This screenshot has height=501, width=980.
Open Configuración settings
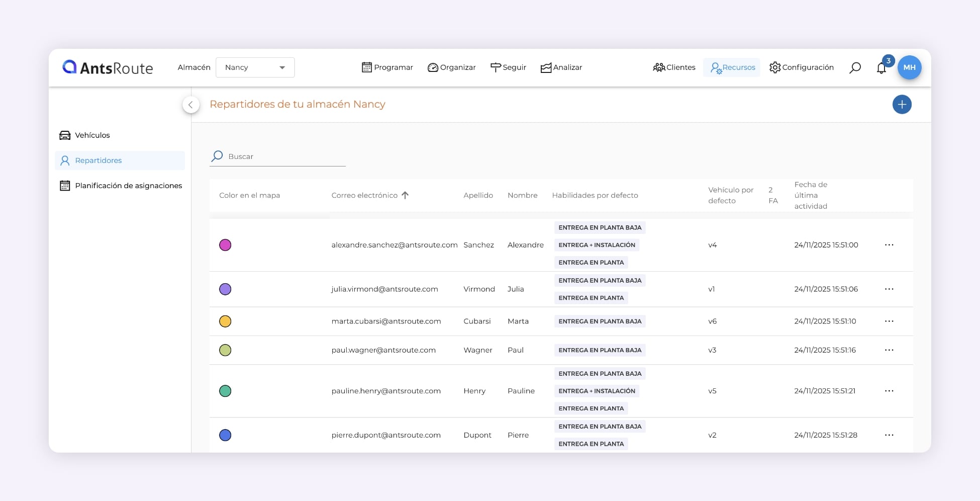coord(802,67)
